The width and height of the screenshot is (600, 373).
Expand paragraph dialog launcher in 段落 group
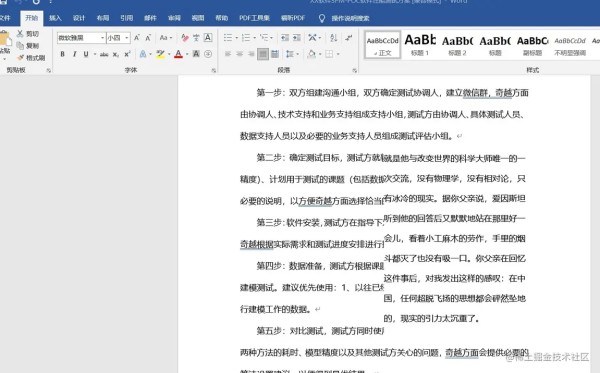tap(354, 70)
